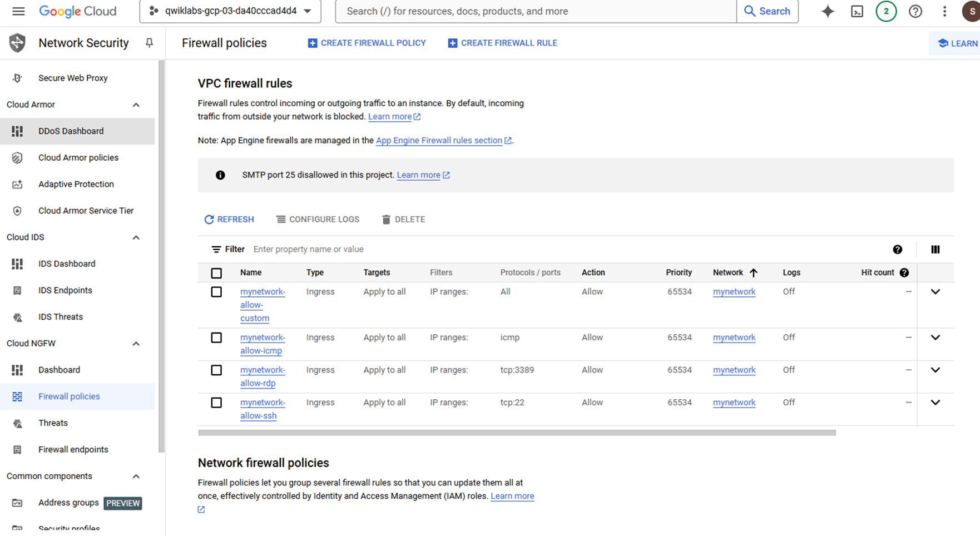Collapse the Cloud Armor section
The width and height of the screenshot is (980, 536).
point(136,105)
